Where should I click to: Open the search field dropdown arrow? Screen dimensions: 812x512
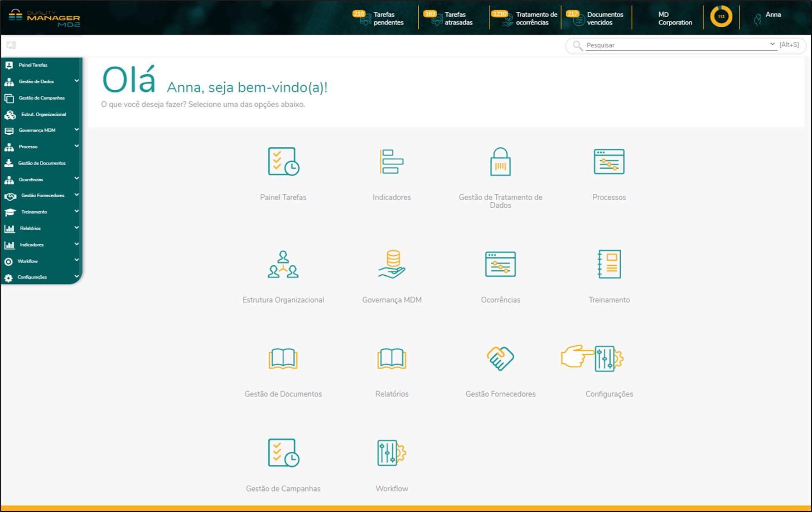(x=772, y=44)
